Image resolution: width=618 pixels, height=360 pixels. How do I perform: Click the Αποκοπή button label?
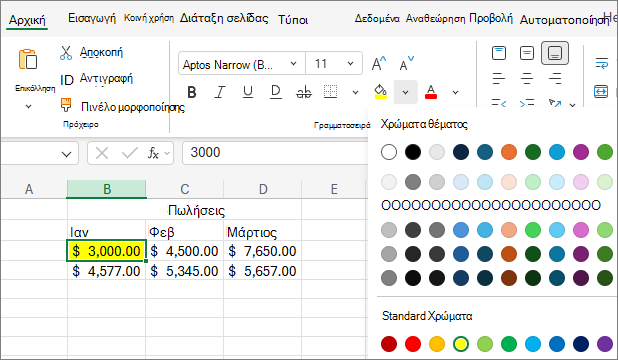pyautogui.click(x=101, y=52)
